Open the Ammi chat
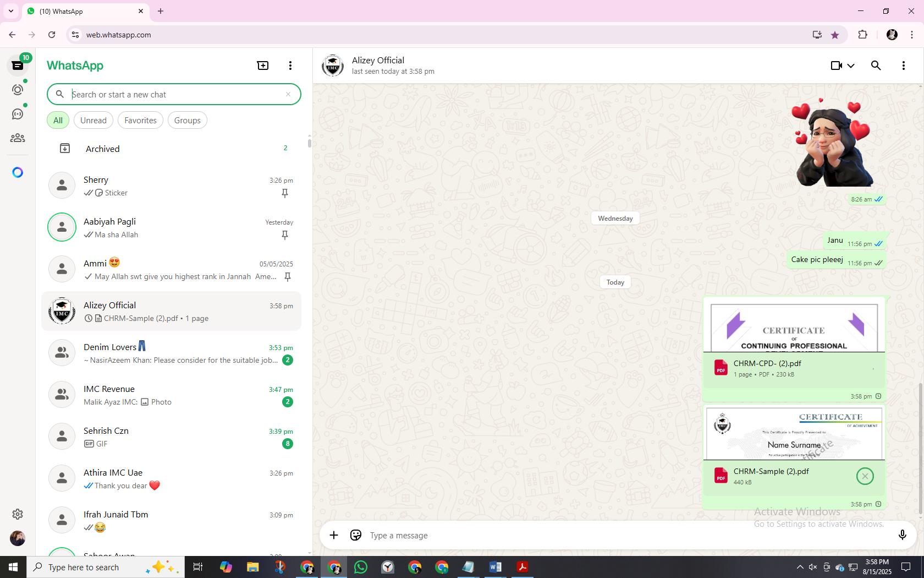The height and width of the screenshot is (578, 924). click(171, 269)
